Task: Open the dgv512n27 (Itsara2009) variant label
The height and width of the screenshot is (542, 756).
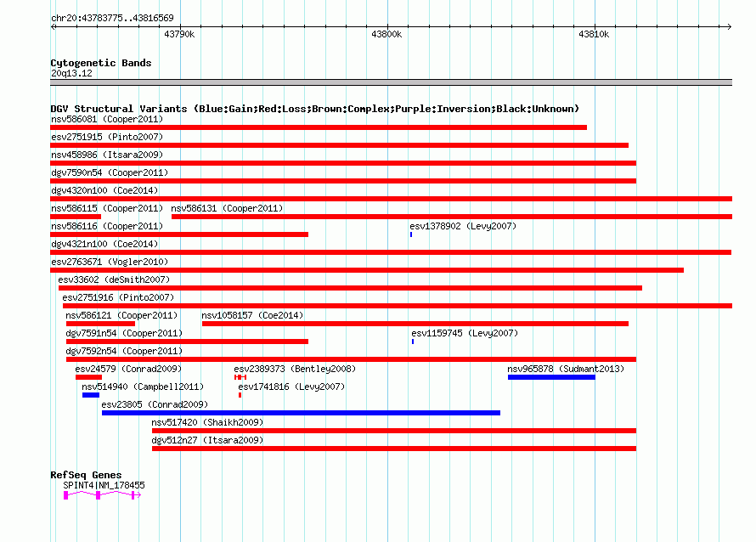Action: [207, 440]
